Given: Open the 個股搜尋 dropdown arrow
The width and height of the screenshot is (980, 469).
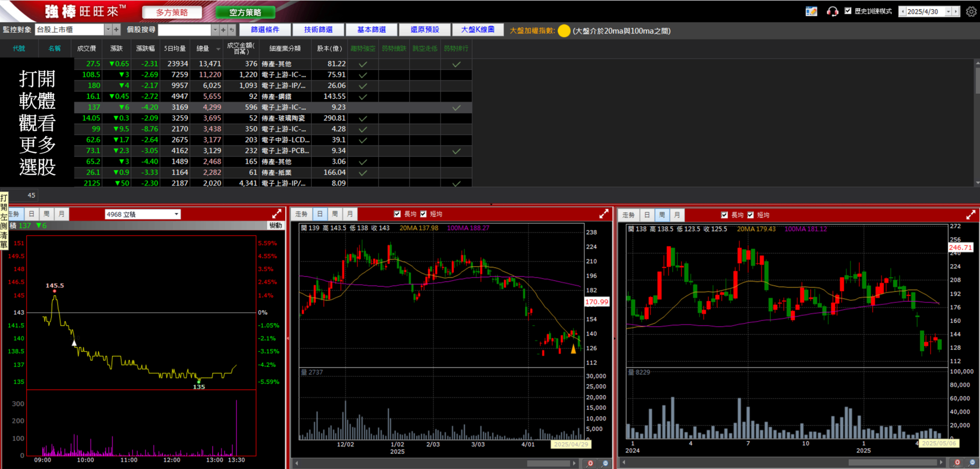Looking at the screenshot, I should pyautogui.click(x=215, y=29).
